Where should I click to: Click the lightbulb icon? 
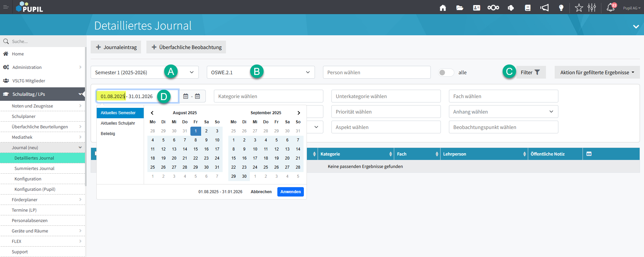(561, 8)
